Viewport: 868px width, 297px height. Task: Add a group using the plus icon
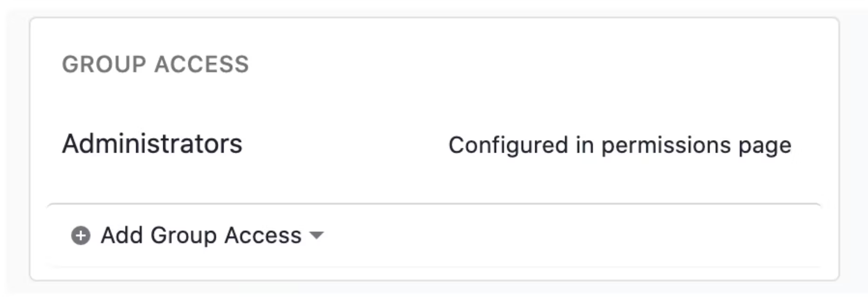click(x=81, y=236)
